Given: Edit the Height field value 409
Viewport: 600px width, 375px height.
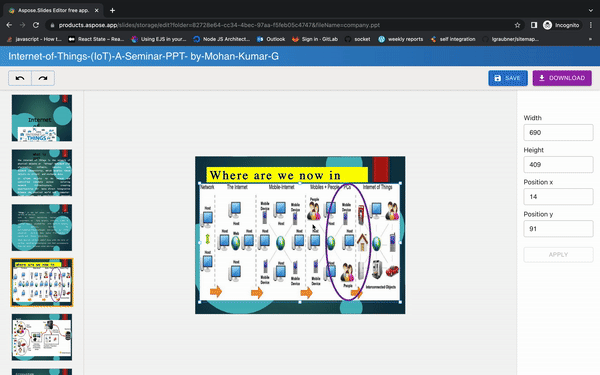Looking at the screenshot, I should [x=558, y=165].
